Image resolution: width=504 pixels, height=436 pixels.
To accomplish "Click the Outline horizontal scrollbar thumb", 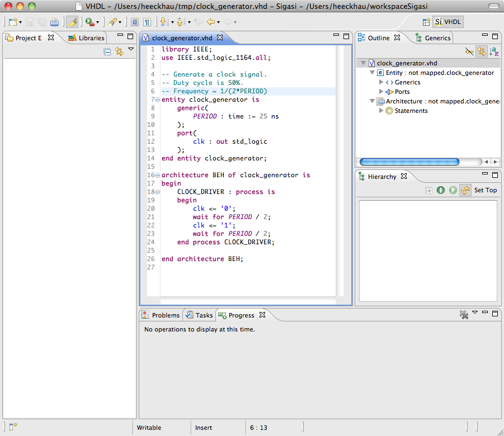I will click(x=409, y=162).
